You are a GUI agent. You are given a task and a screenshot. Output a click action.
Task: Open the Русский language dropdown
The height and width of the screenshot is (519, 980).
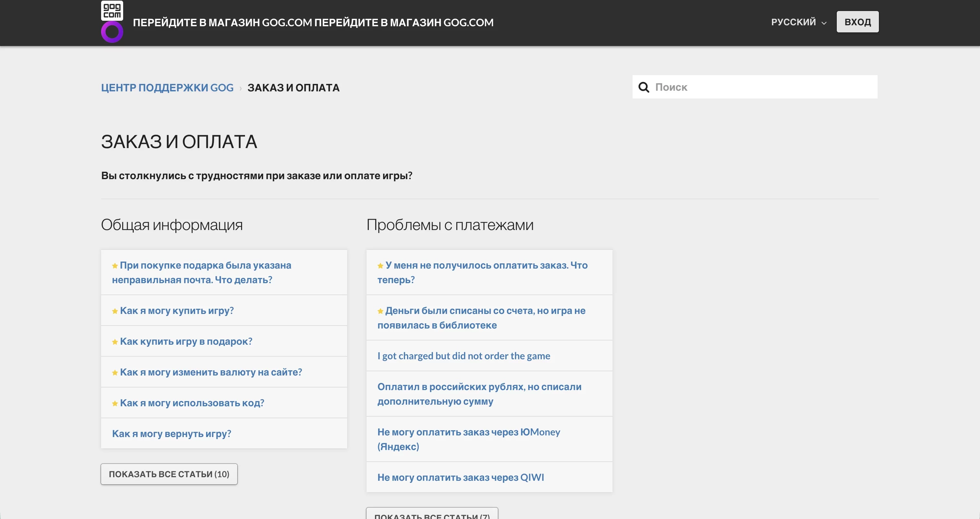(x=793, y=22)
